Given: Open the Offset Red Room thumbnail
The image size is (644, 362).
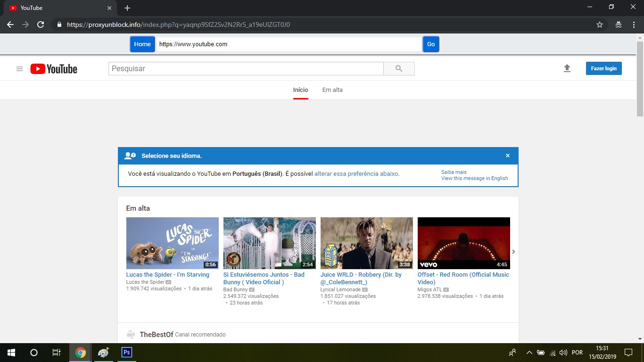Looking at the screenshot, I should pyautogui.click(x=464, y=243).
